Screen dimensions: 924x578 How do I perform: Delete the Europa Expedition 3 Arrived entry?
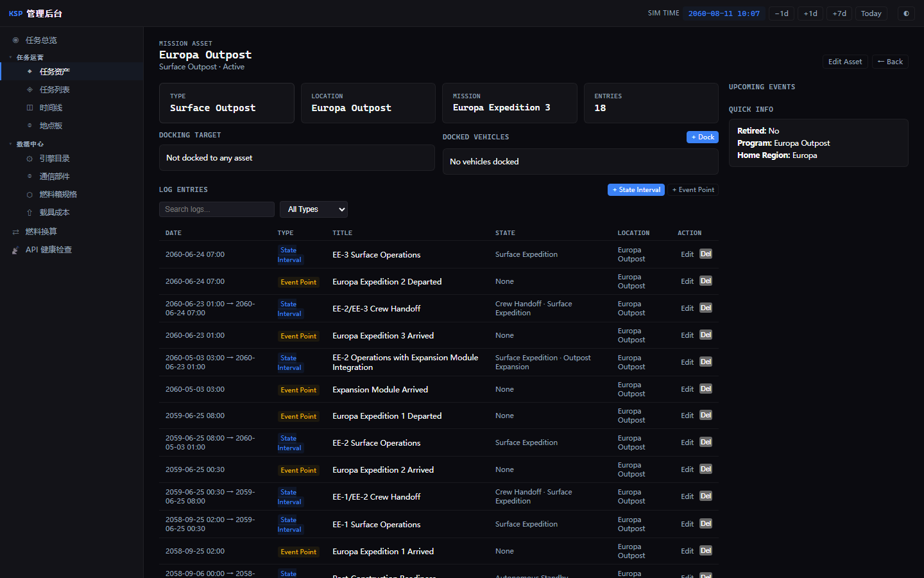pos(706,335)
